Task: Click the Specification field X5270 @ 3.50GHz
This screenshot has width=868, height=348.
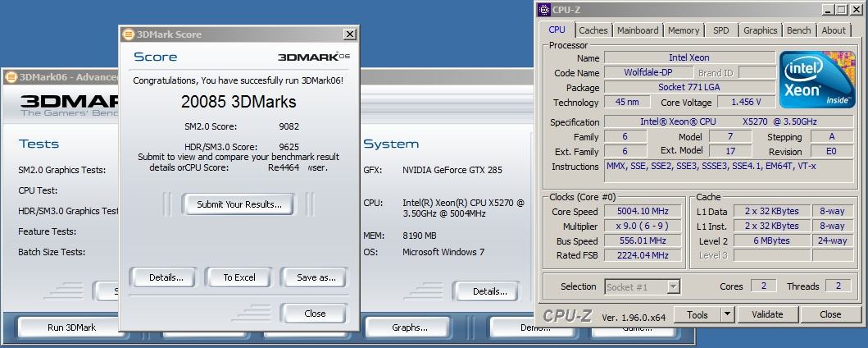Action: pos(729,122)
